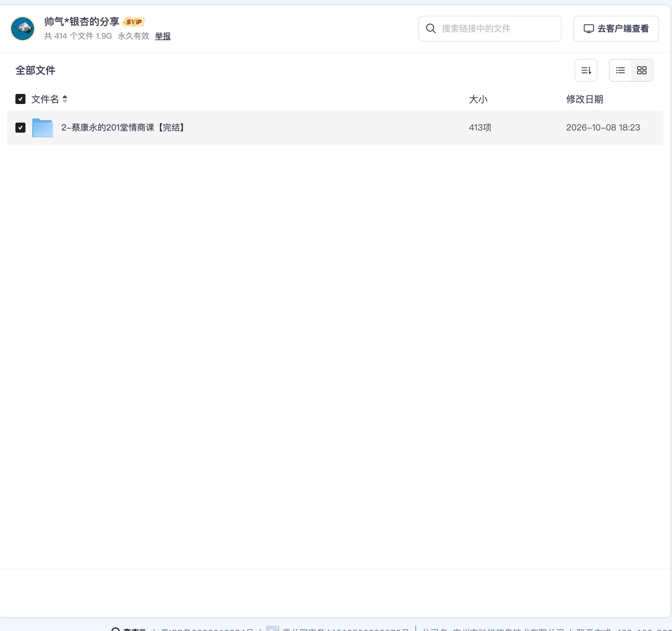Open the sort order menu

[586, 70]
